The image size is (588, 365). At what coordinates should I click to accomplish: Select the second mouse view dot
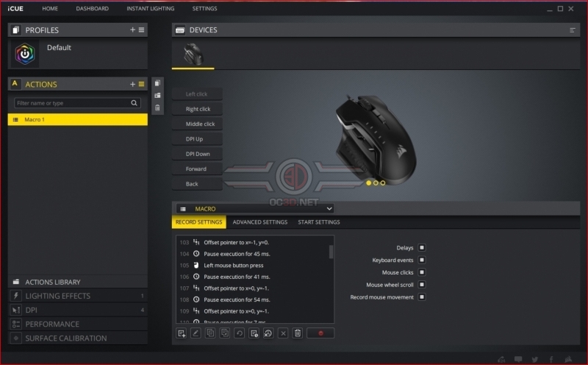click(376, 183)
